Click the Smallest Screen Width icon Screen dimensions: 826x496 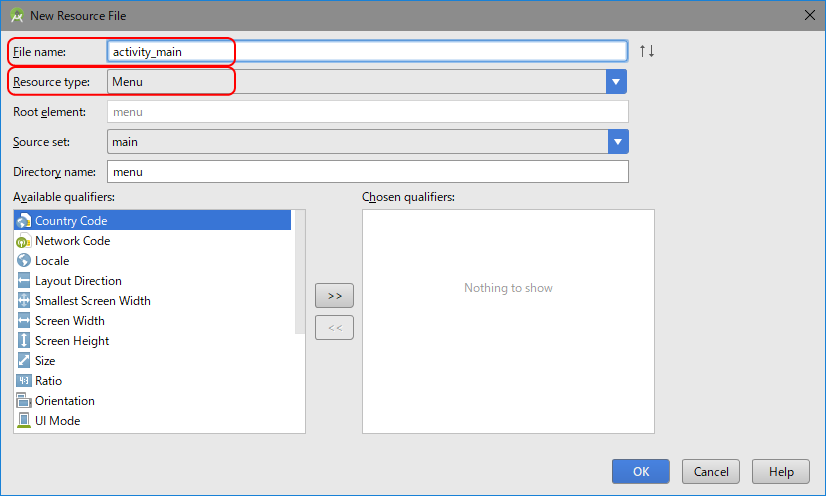(24, 300)
